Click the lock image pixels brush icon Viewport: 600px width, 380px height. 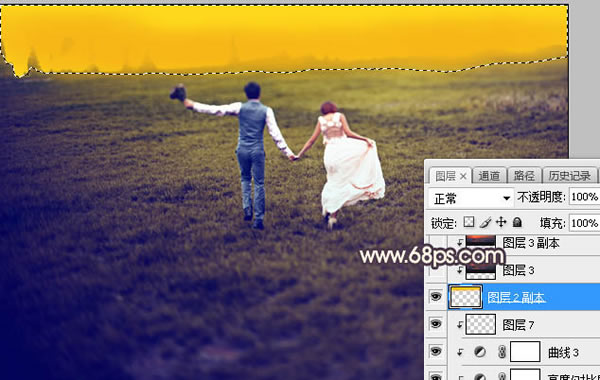tap(485, 222)
